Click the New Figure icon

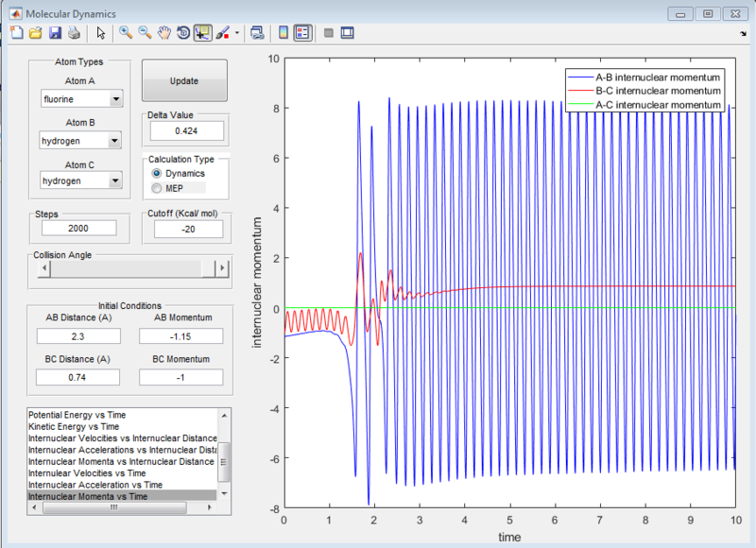point(16,33)
